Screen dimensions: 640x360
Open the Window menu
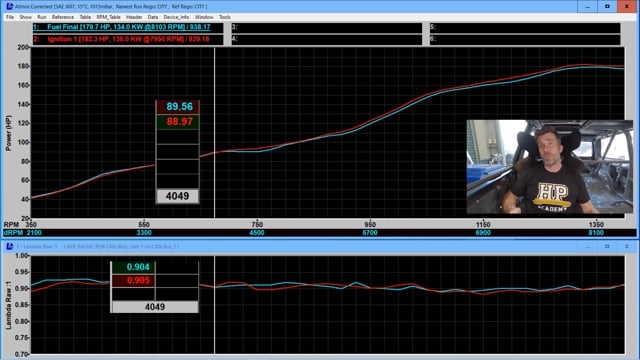(204, 17)
